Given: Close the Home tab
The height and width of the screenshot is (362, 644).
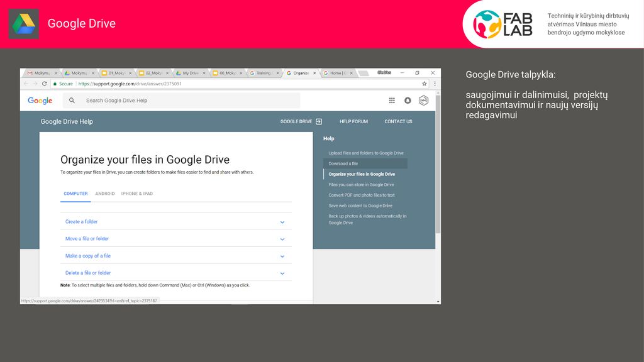Looking at the screenshot, I should [351, 73].
